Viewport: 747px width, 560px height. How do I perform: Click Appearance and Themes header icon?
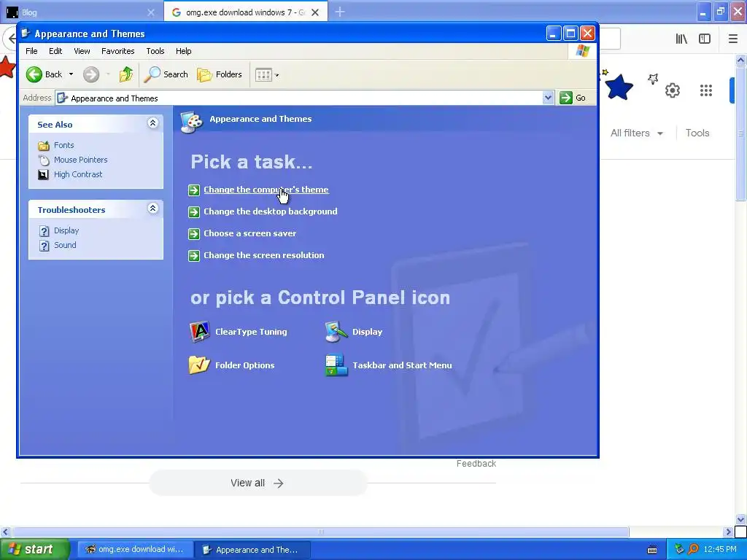pyautogui.click(x=192, y=122)
